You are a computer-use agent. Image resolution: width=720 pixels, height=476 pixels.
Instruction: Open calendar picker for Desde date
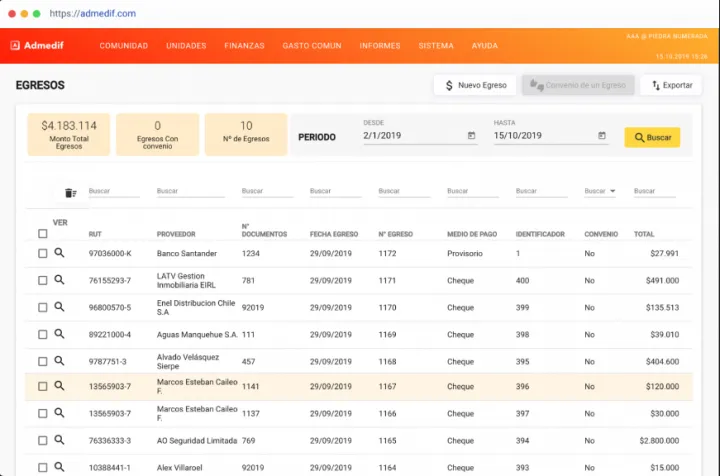tap(471, 136)
